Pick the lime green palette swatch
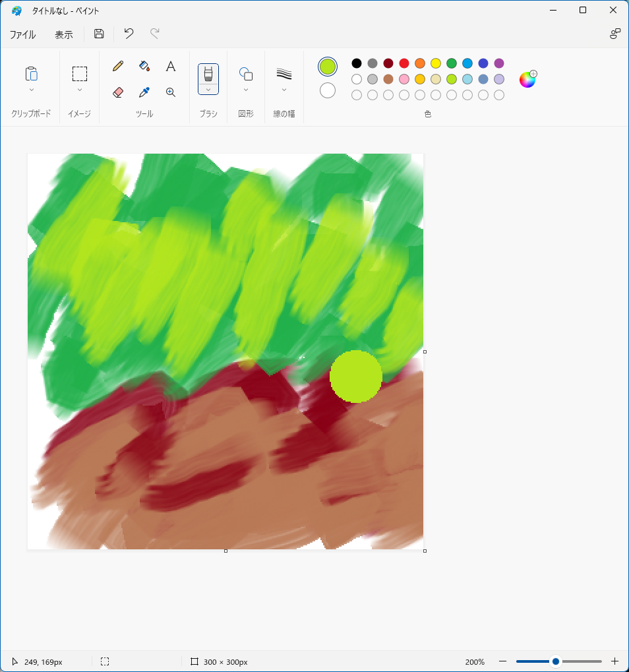Viewport: 629px width, 672px height. 452,79
